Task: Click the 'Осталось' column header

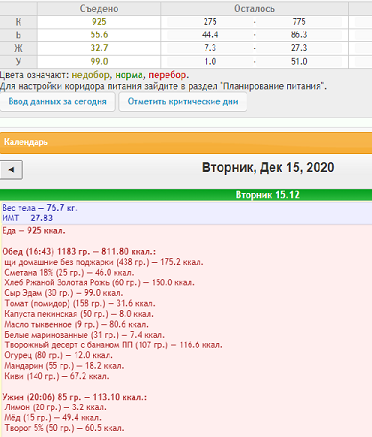Action: pyautogui.click(x=254, y=9)
